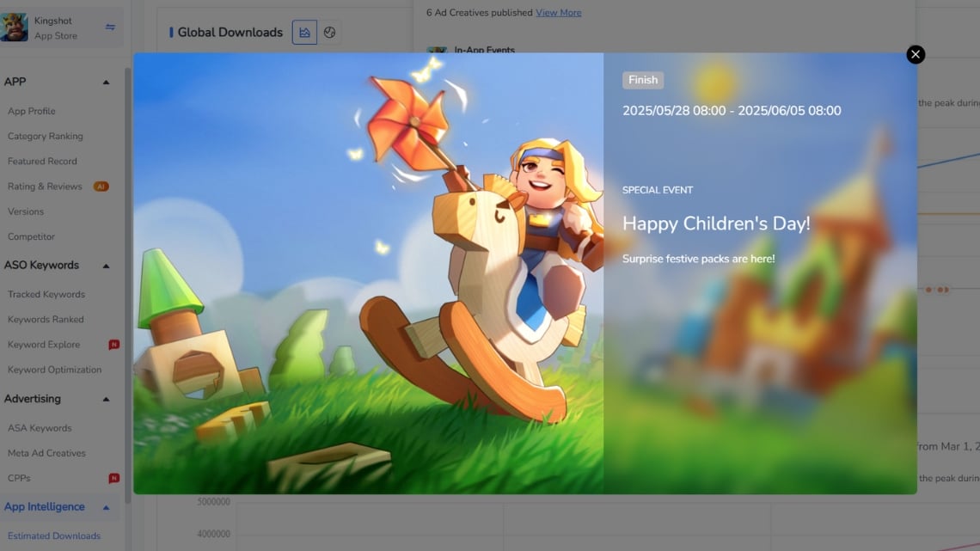This screenshot has width=980, height=551.
Task: Open Keyword Optimization
Action: tap(54, 370)
